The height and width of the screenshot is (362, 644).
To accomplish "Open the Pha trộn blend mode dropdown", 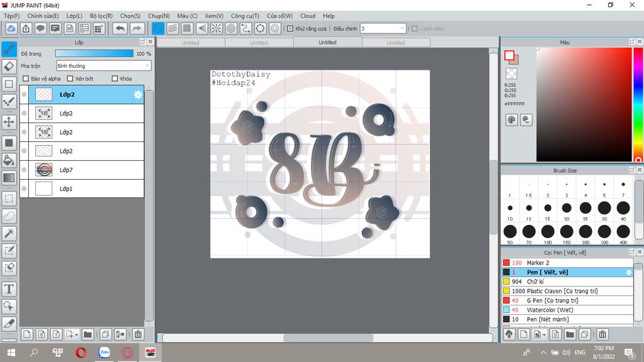I will (x=104, y=65).
